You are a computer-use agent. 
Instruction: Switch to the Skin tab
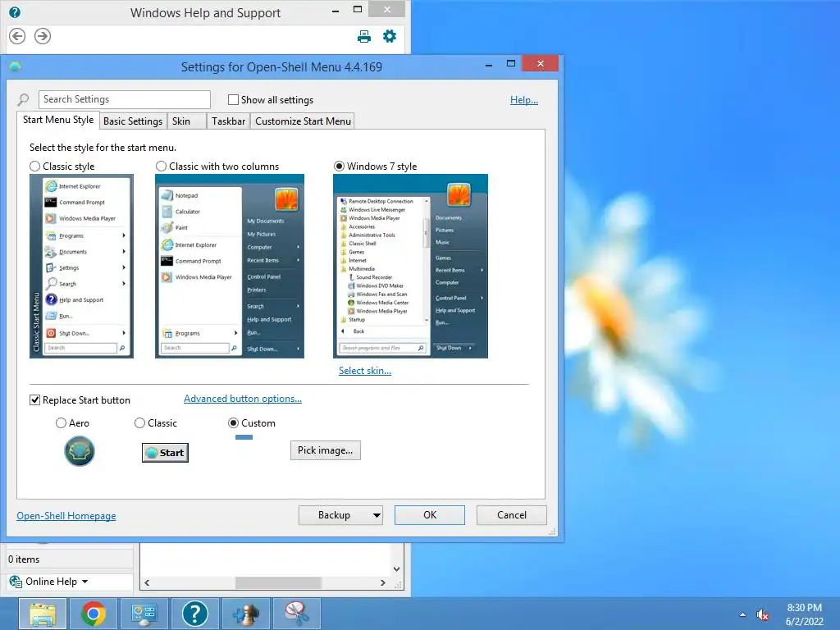(x=186, y=121)
